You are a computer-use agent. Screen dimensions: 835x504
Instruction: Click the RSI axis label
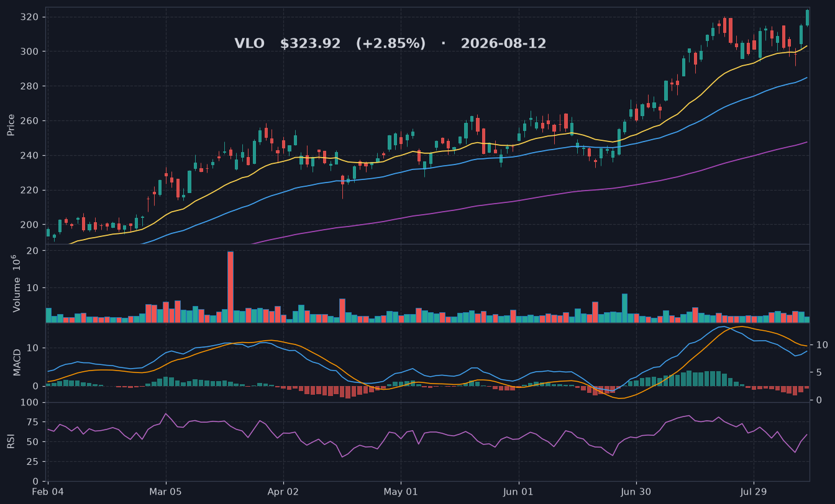click(x=11, y=441)
